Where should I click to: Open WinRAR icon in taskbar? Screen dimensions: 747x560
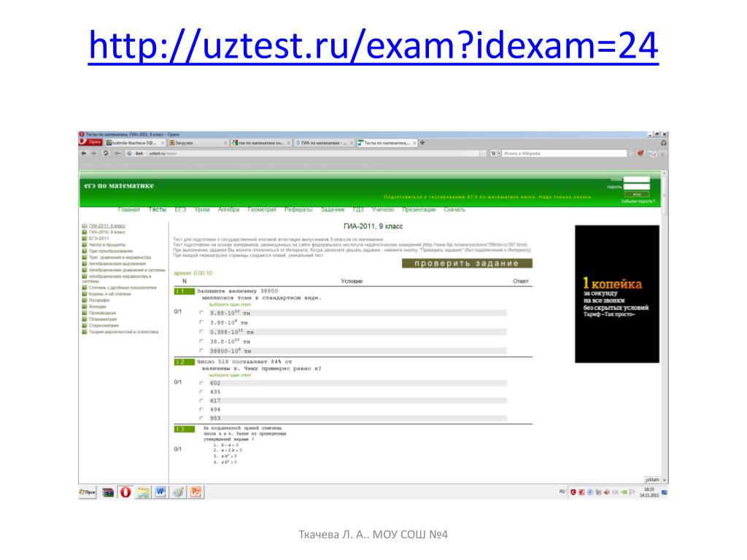[x=108, y=492]
